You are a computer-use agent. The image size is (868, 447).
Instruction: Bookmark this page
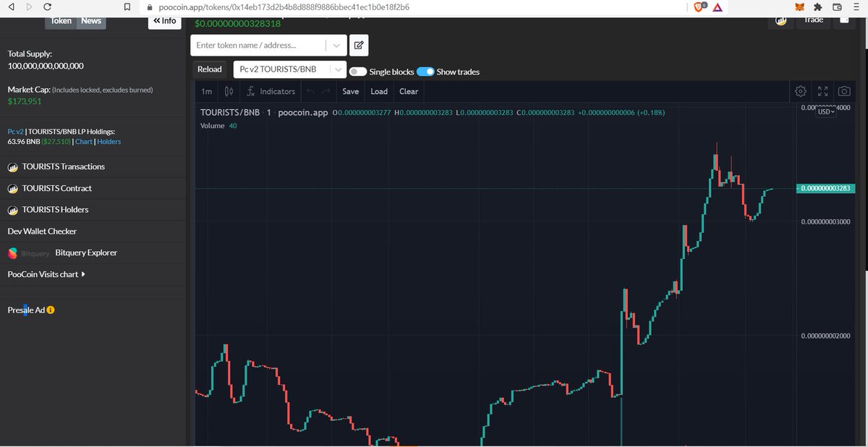[x=127, y=7]
